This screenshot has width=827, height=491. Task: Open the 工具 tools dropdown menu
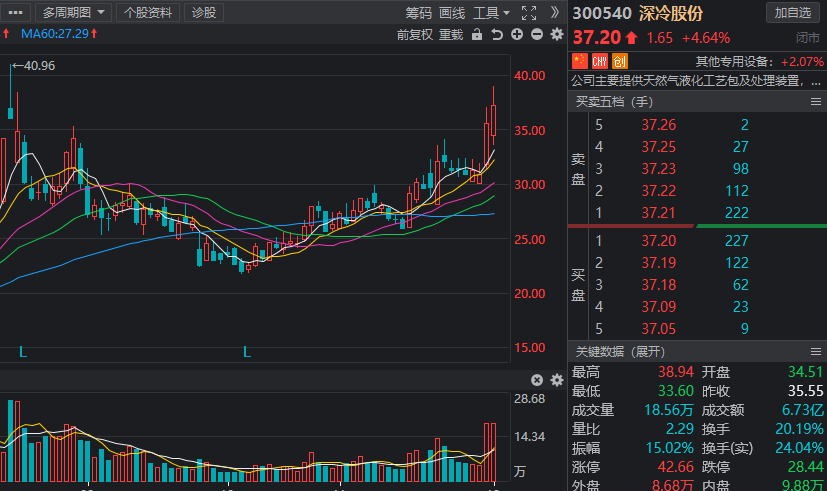coord(491,13)
